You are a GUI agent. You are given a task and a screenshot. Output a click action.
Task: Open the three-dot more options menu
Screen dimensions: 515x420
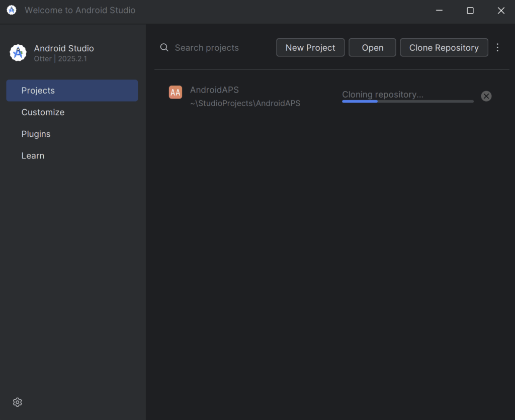[497, 48]
